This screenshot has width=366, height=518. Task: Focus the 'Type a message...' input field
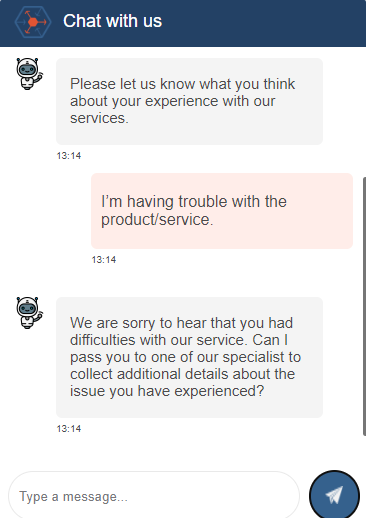coord(154,496)
